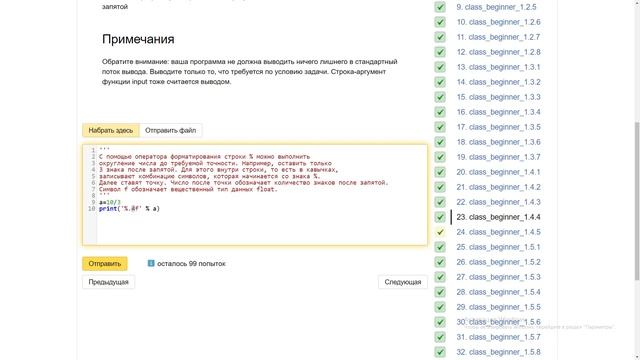
Task: Open task 27. class_beginner_1.5.3
Action: pyautogui.click(x=498, y=277)
